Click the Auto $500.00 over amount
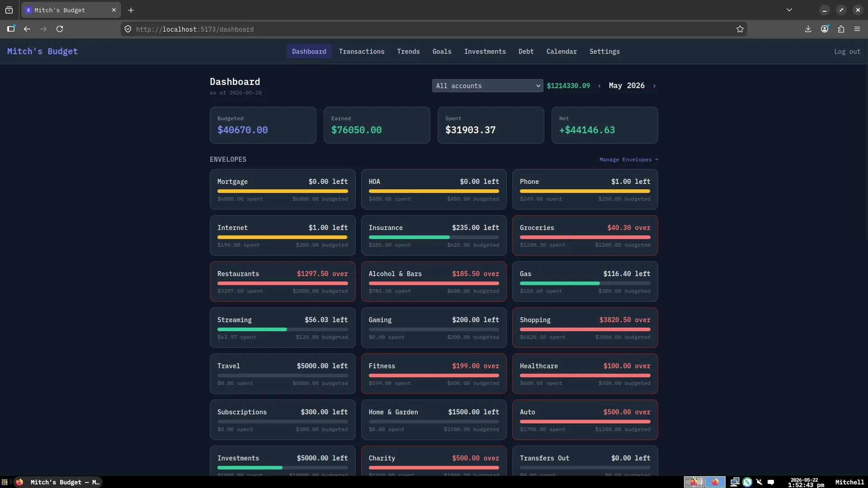This screenshot has height=488, width=868. tap(627, 412)
